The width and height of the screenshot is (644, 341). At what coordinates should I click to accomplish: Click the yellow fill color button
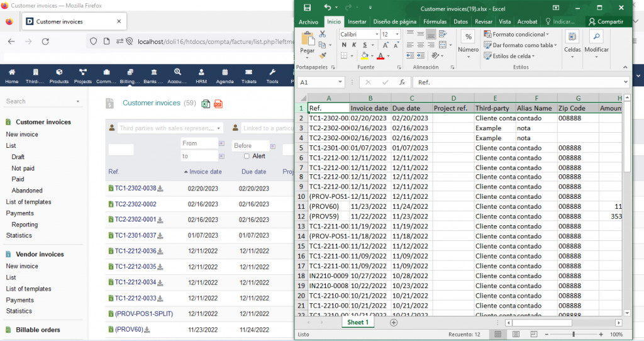[x=365, y=56]
